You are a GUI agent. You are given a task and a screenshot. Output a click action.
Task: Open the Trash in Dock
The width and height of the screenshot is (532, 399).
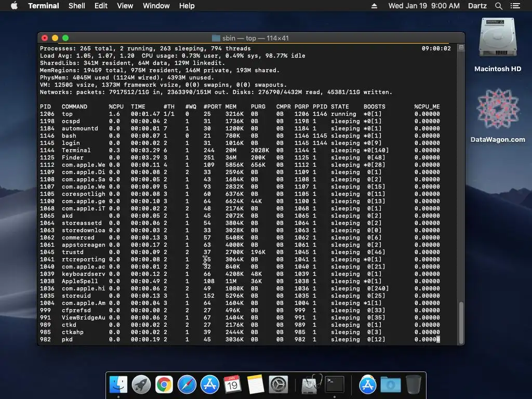[413, 384]
